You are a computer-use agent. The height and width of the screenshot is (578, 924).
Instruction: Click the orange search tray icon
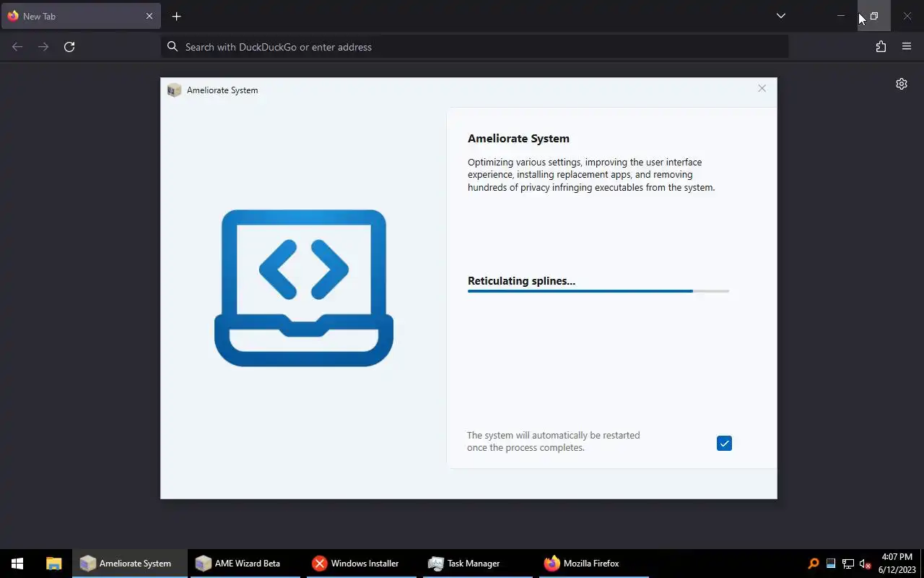(x=814, y=564)
